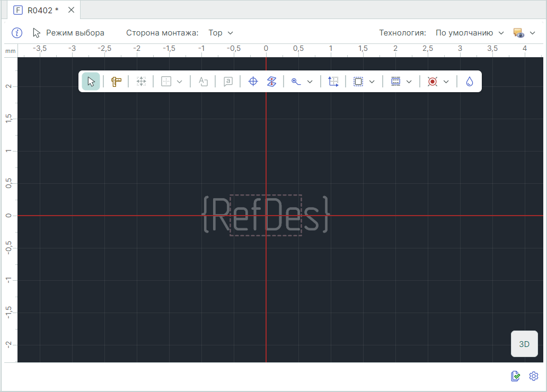Expand dropdown beside dashed rectangle region tool
The width and height of the screenshot is (547, 392).
(372, 82)
